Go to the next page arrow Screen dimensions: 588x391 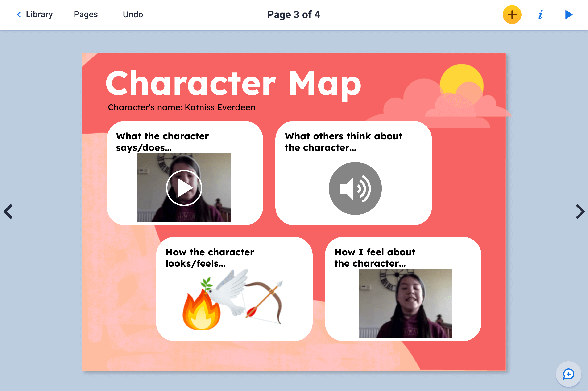580,212
